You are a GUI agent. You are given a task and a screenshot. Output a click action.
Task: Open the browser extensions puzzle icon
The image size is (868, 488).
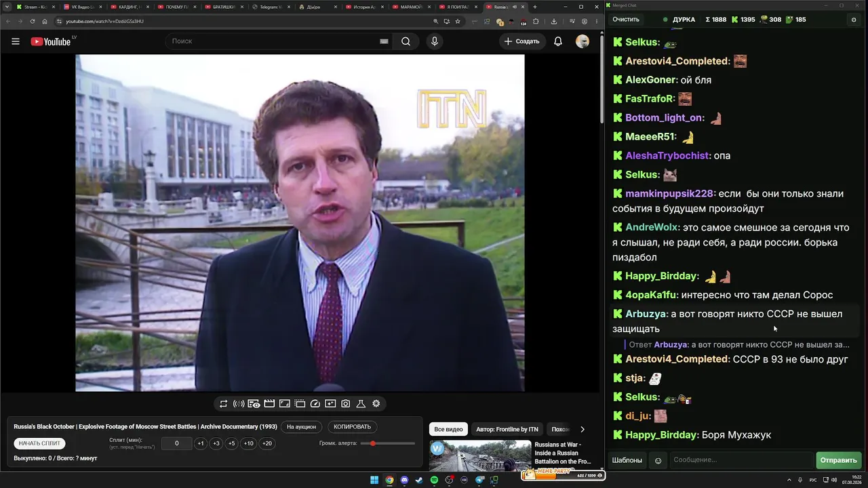pyautogui.click(x=536, y=21)
